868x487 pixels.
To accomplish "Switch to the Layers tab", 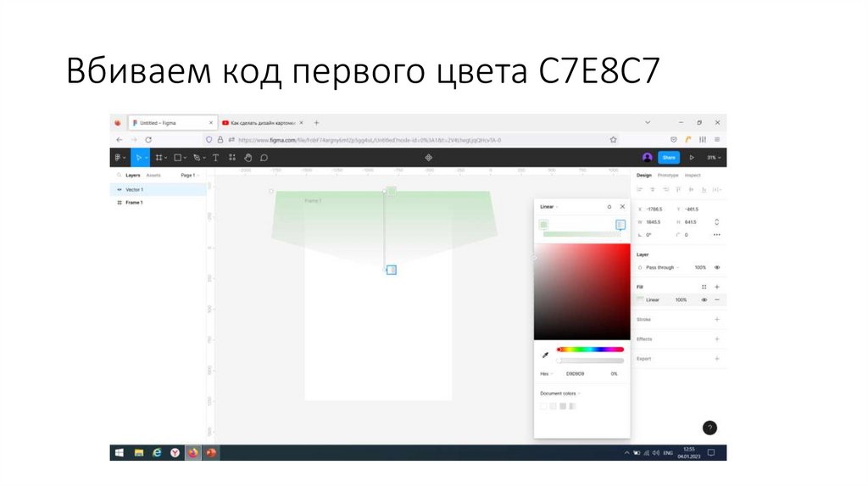I will coord(133,175).
